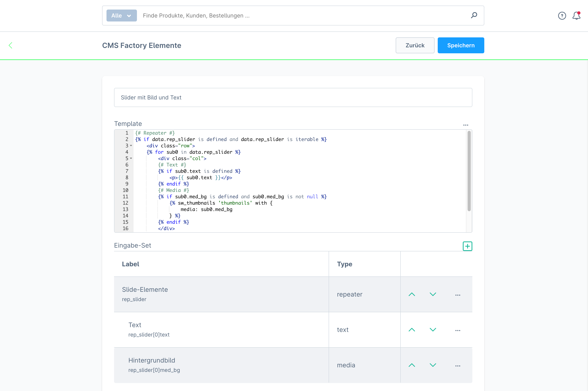Open the help question mark icon
588x391 pixels.
pyautogui.click(x=562, y=16)
